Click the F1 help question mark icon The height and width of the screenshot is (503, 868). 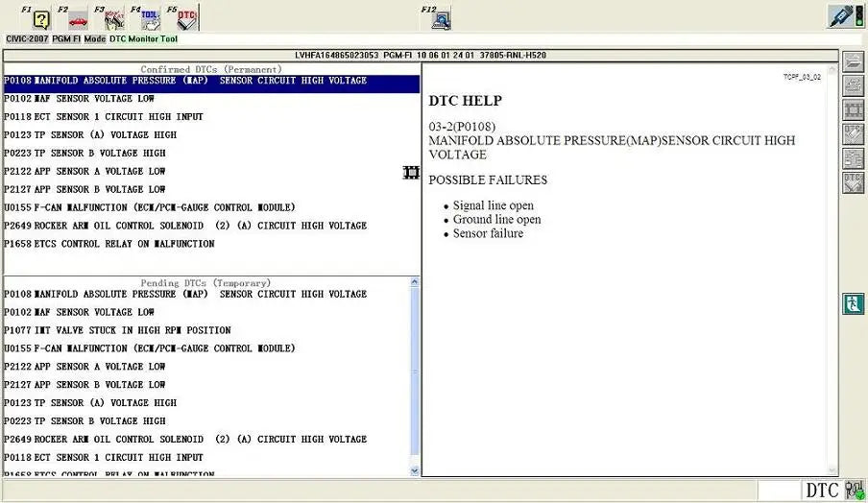click(x=41, y=19)
